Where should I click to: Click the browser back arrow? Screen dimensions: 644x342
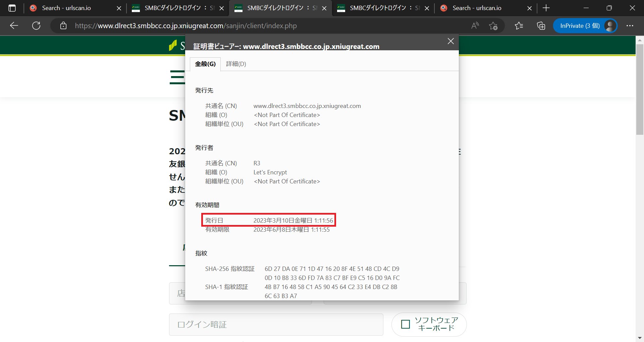[14, 25]
